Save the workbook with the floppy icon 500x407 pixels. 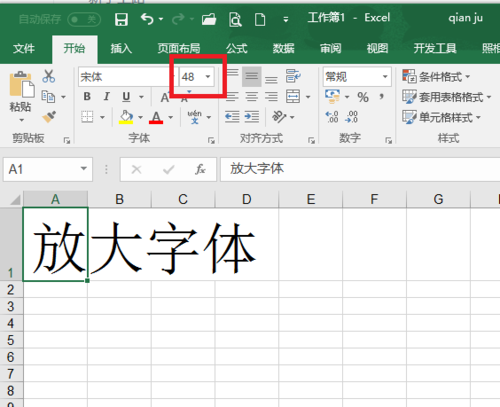point(121,20)
